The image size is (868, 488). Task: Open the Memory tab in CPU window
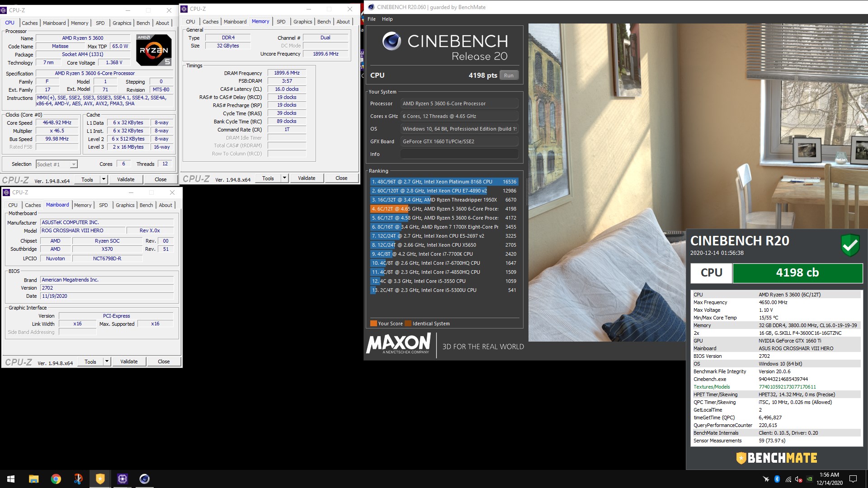tap(80, 23)
